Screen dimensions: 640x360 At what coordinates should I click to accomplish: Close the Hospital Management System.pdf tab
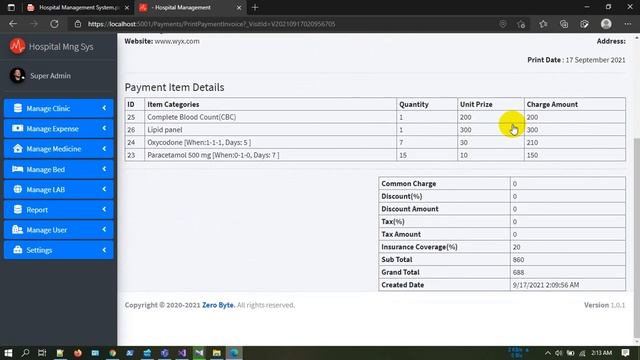click(127, 7)
